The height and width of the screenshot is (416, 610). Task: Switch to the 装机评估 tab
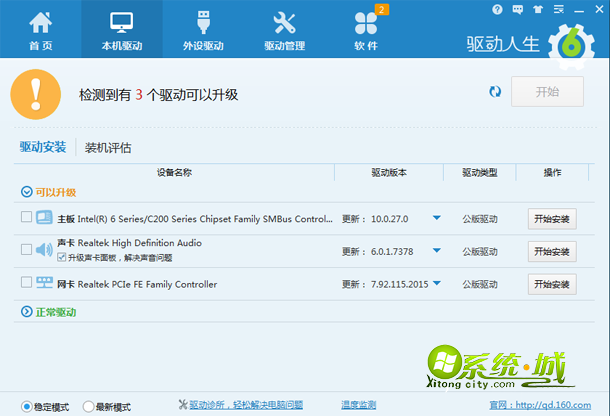108,148
